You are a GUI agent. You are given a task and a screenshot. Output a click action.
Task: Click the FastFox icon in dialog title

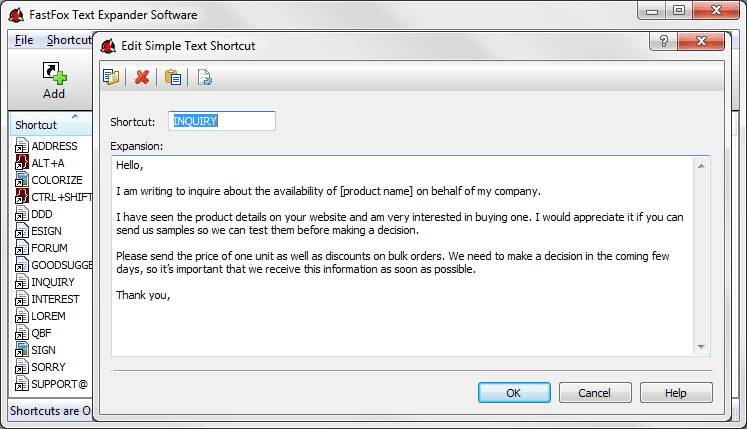[108, 45]
